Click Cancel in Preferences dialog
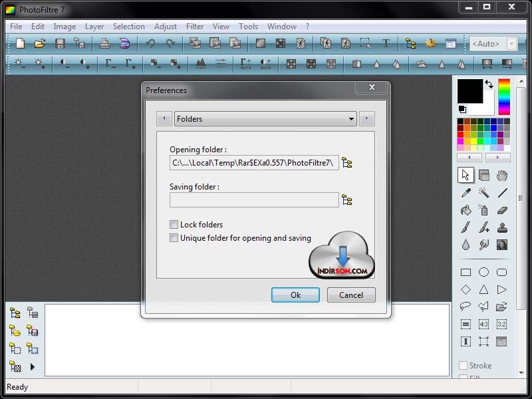This screenshot has width=532, height=399. [x=351, y=295]
